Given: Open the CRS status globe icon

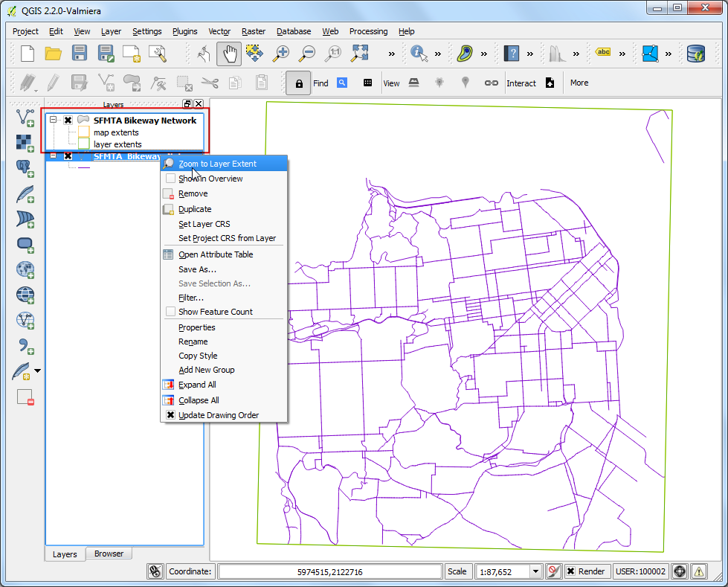Looking at the screenshot, I should click(679, 571).
